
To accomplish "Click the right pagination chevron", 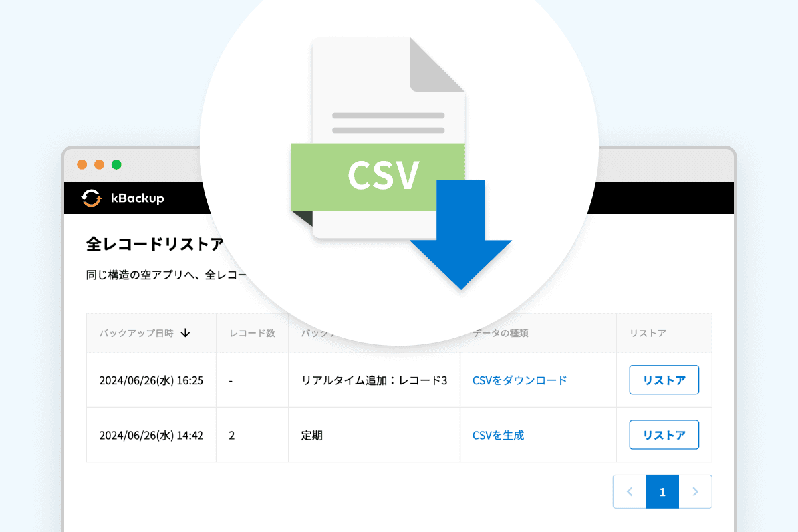I will pos(696,491).
